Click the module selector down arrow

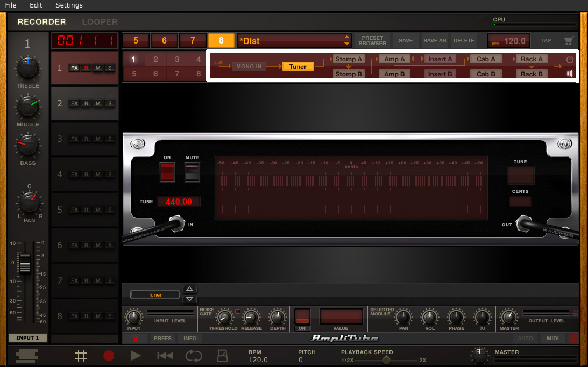click(x=189, y=299)
